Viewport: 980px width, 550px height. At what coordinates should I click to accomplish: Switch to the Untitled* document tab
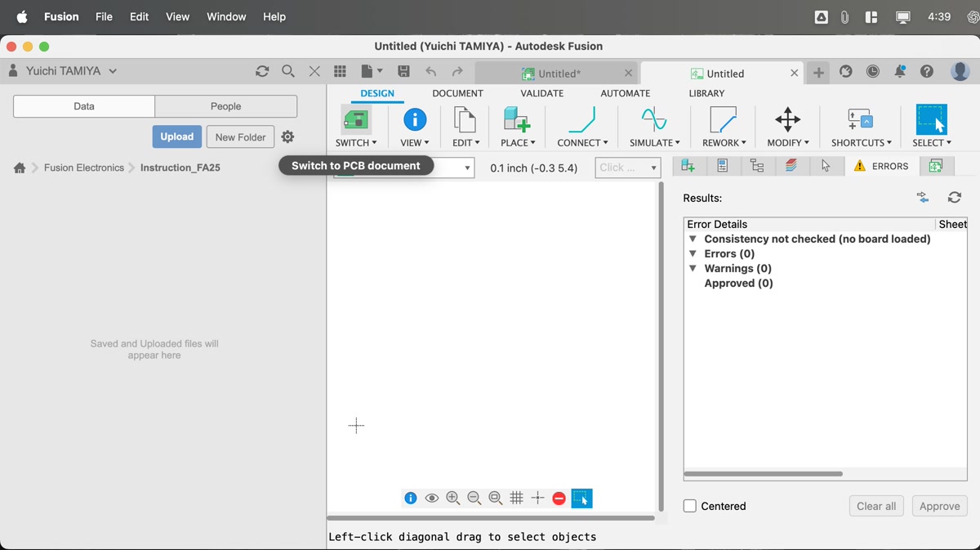point(555,74)
